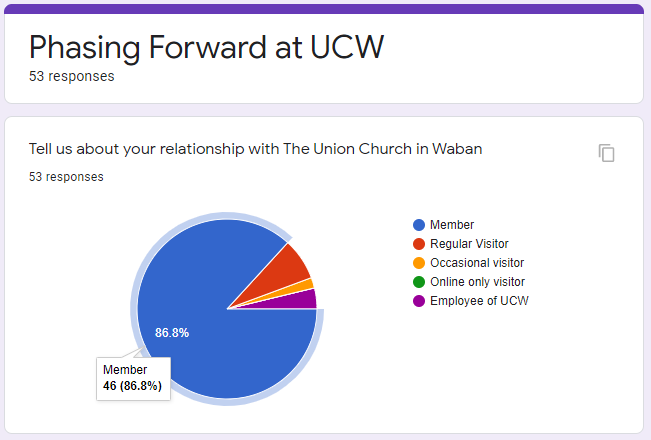651x440 pixels.
Task: Select the green Online only visitor dot
Action: point(419,282)
